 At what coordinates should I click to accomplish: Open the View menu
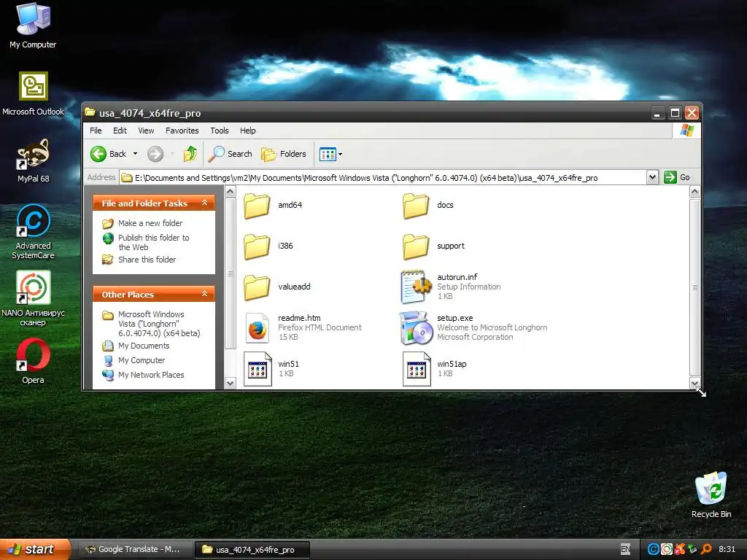point(146,131)
